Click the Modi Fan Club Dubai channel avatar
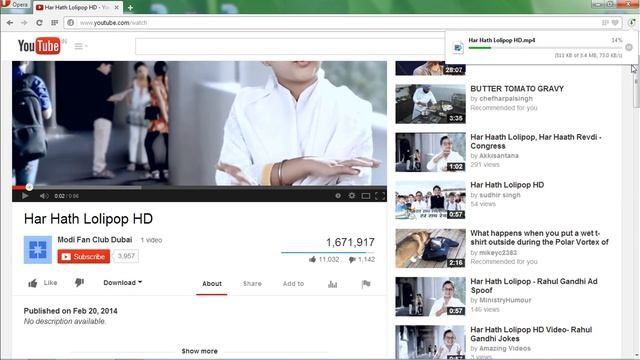 38,250
